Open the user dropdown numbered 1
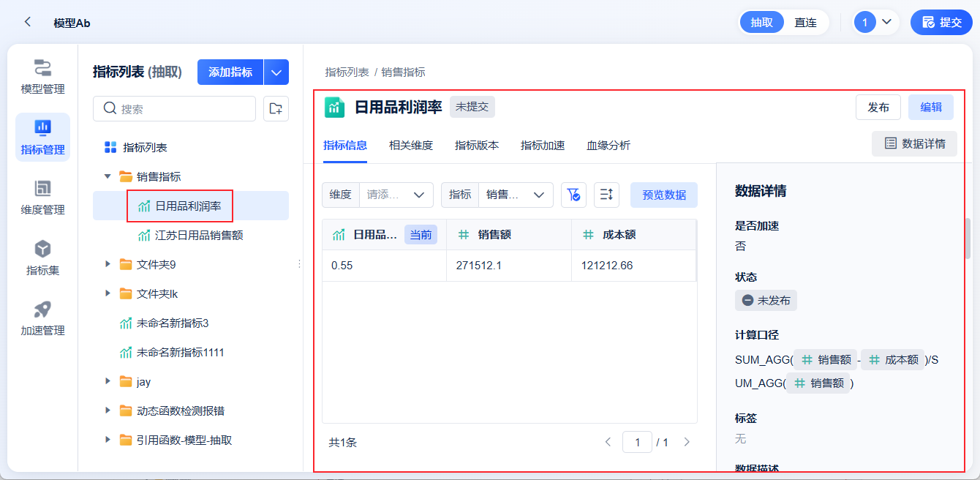Screen dimensions: 980x480 coord(875,22)
